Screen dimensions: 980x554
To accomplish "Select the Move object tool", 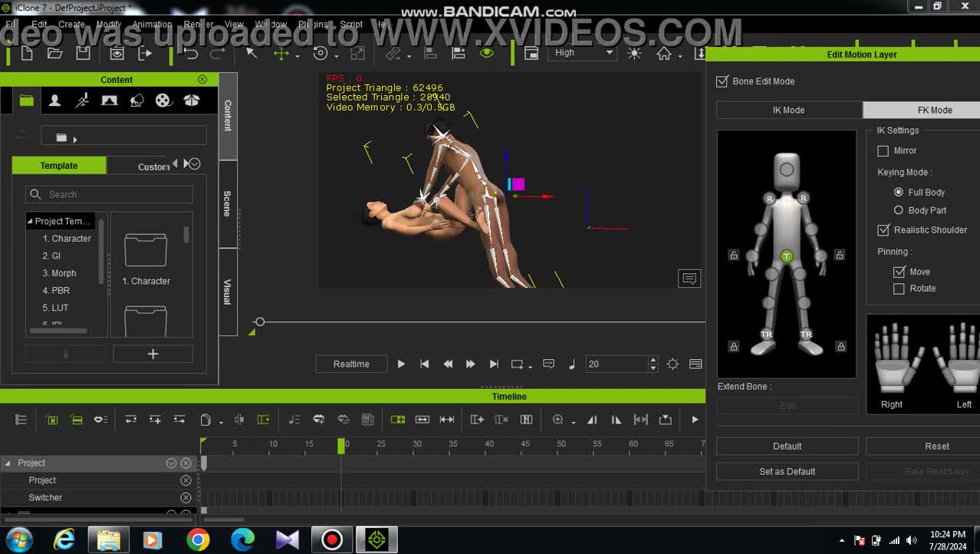I will [x=281, y=53].
